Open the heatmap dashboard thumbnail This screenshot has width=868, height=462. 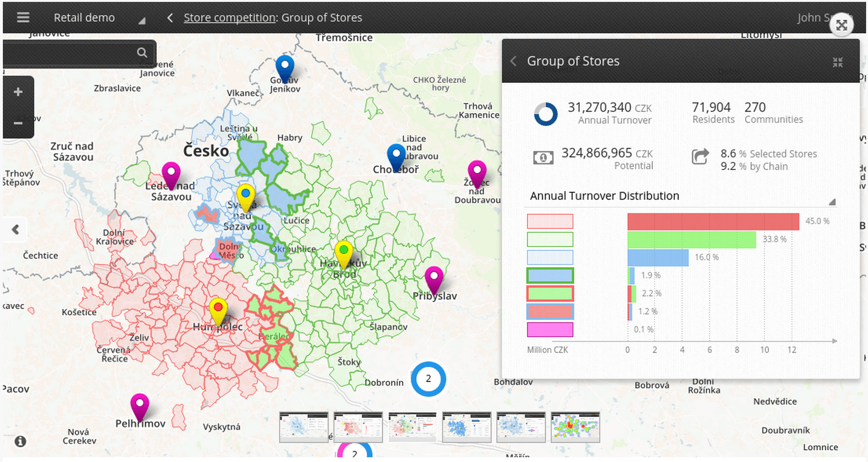[575, 427]
